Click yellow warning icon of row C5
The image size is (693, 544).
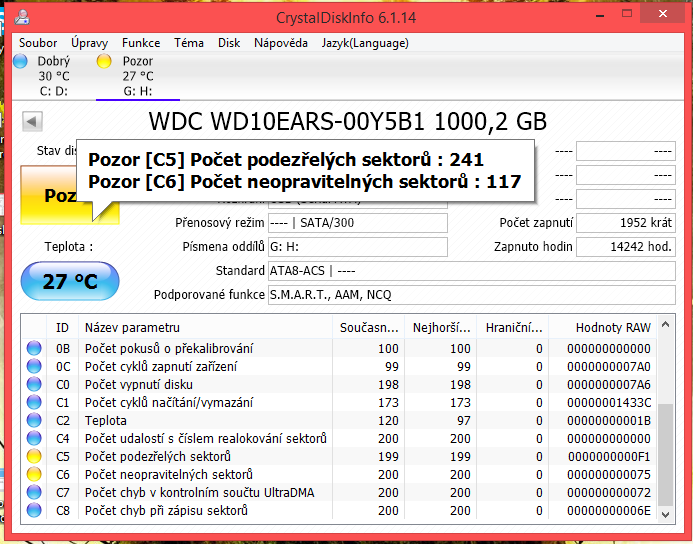[x=34, y=456]
